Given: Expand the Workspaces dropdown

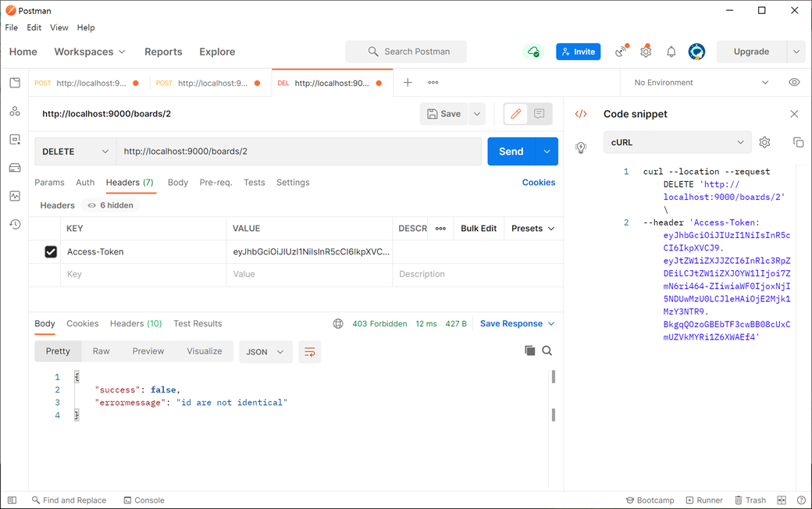Looking at the screenshot, I should [x=90, y=52].
